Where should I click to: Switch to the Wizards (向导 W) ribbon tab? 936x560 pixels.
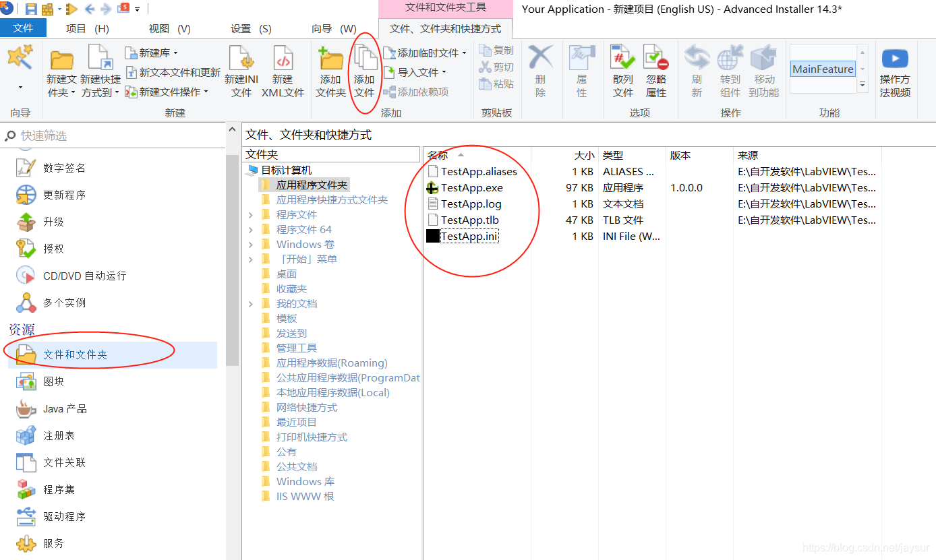pyautogui.click(x=334, y=29)
